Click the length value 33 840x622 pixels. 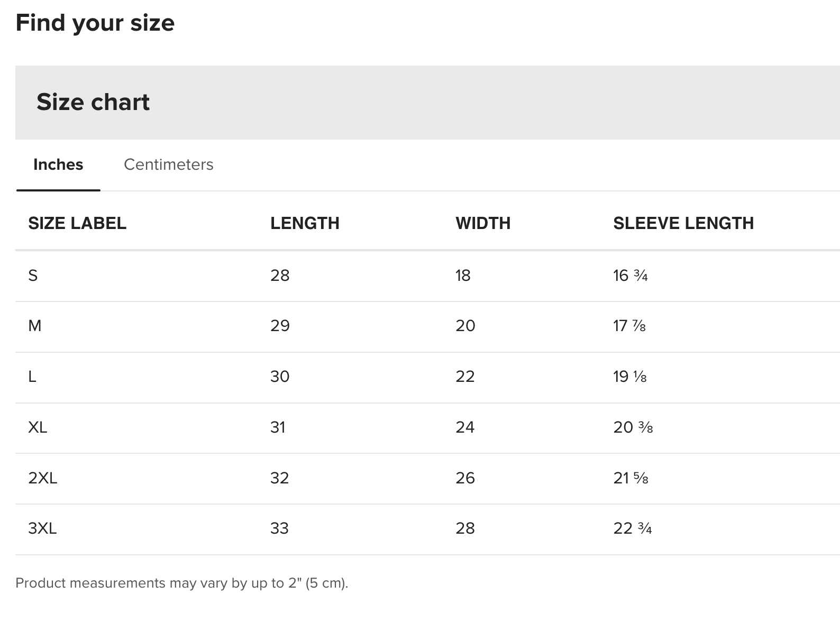(x=279, y=528)
